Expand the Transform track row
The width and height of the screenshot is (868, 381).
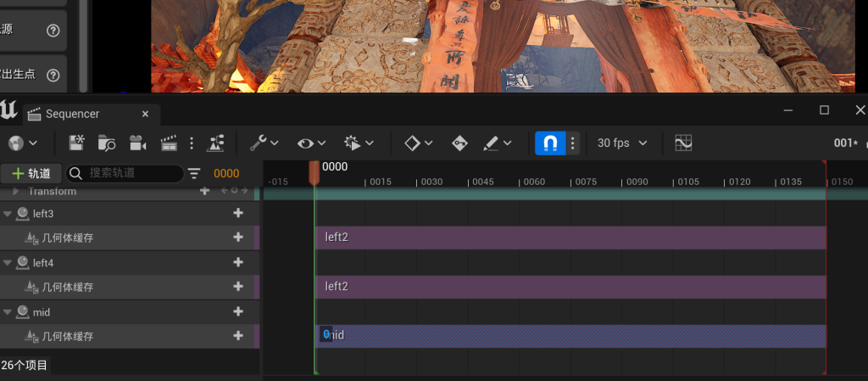click(15, 191)
